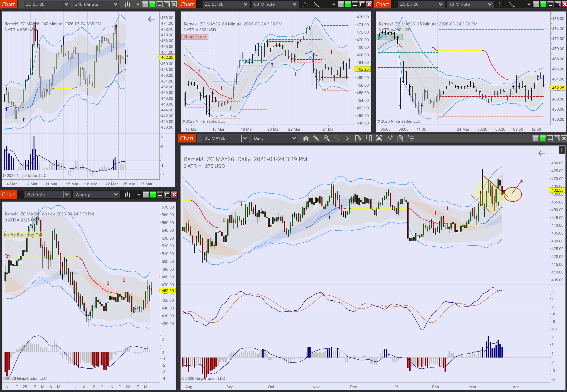
Task: Open the properties list icon
Action: [411, 139]
